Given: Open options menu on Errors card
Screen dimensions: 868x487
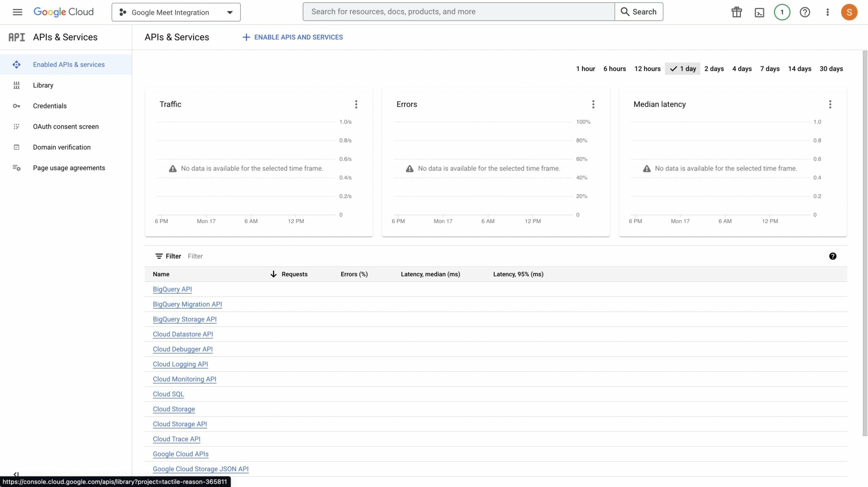Looking at the screenshot, I should [593, 104].
